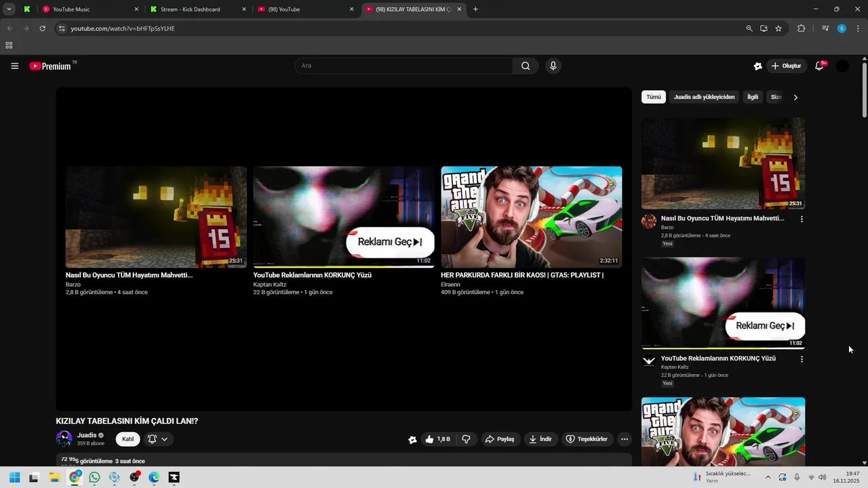Screen dimensions: 868x488
Task: Select Juadis adlı yükleyiciden filter chip
Action: (704, 97)
